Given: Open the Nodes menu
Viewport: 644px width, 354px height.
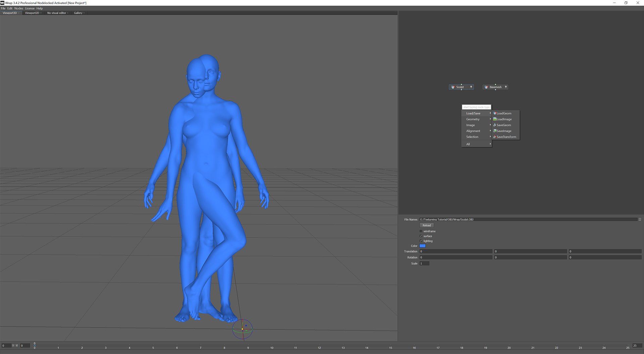Looking at the screenshot, I should click(x=18, y=8).
